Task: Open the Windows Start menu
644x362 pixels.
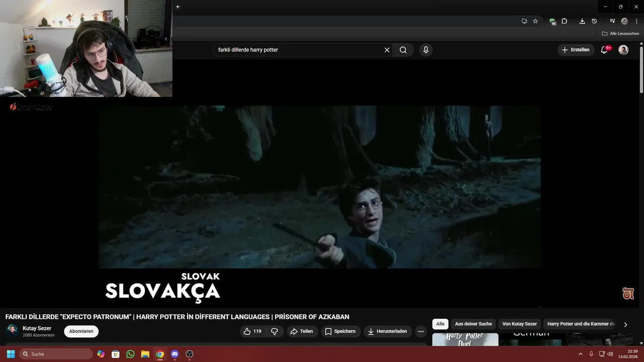Action: pyautogui.click(x=11, y=354)
